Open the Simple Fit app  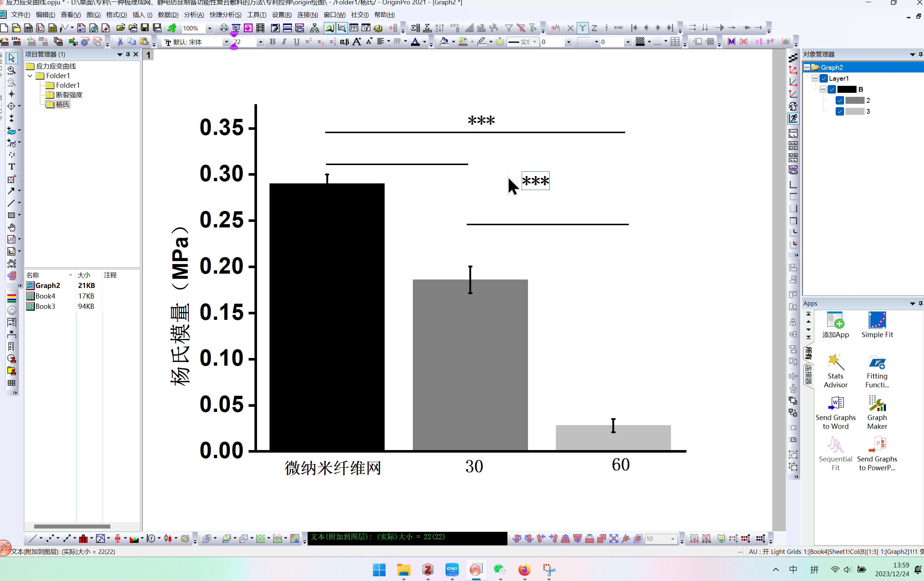tap(876, 324)
